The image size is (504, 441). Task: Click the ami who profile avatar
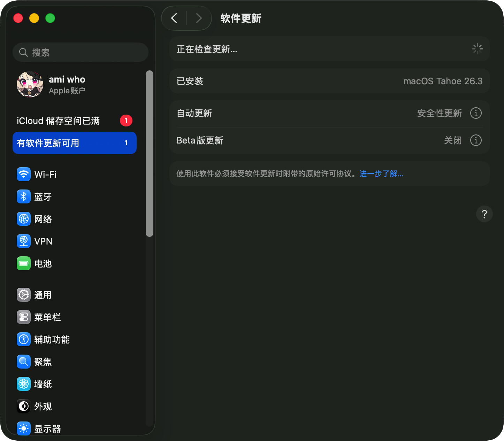[x=30, y=84]
